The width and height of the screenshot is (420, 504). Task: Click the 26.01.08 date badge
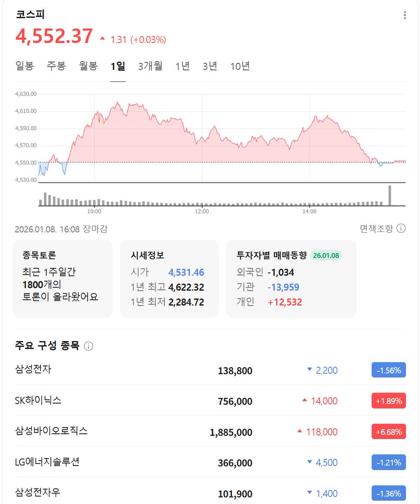coord(326,255)
